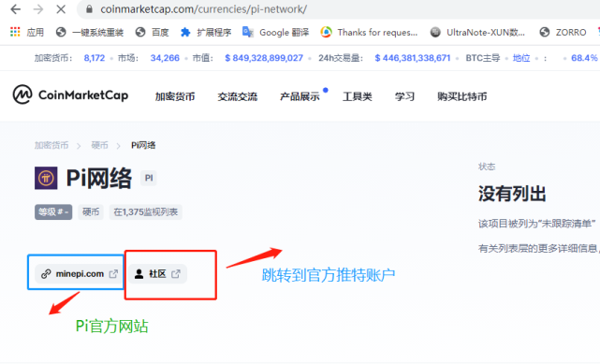This screenshot has height=364, width=600.
Task: Click the 在1,375监视列表 badge
Action: tap(145, 211)
